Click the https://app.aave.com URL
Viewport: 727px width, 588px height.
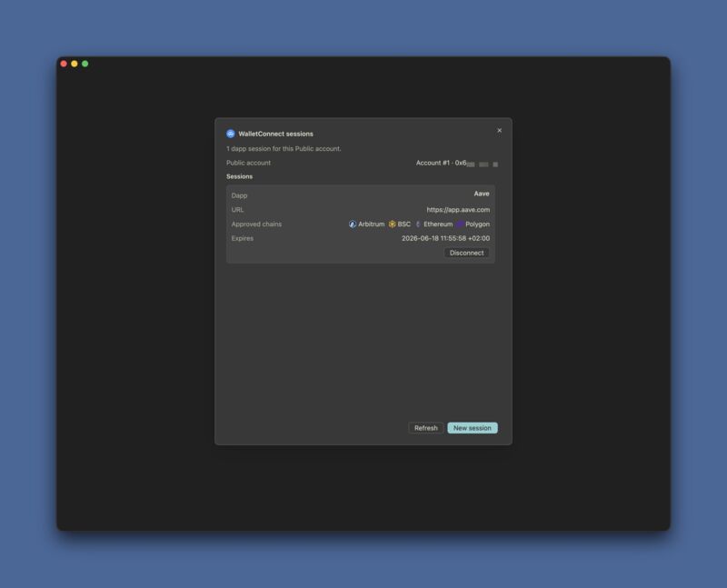tap(458, 210)
